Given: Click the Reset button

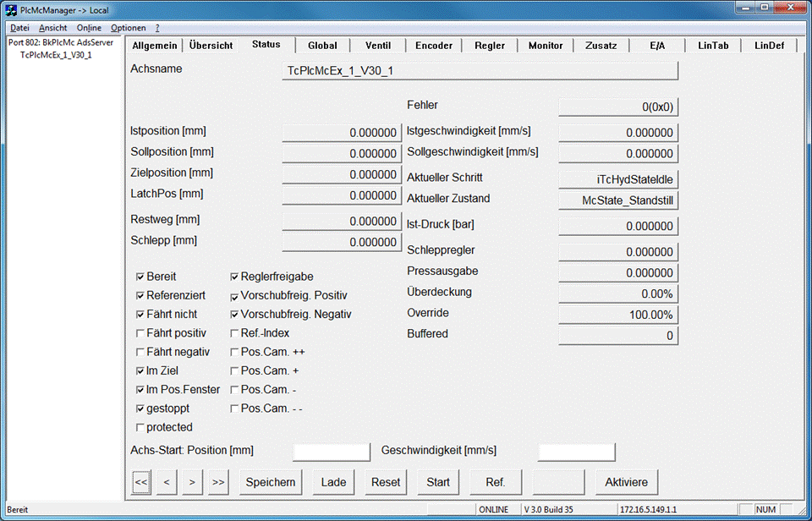Looking at the screenshot, I should pos(386,482).
